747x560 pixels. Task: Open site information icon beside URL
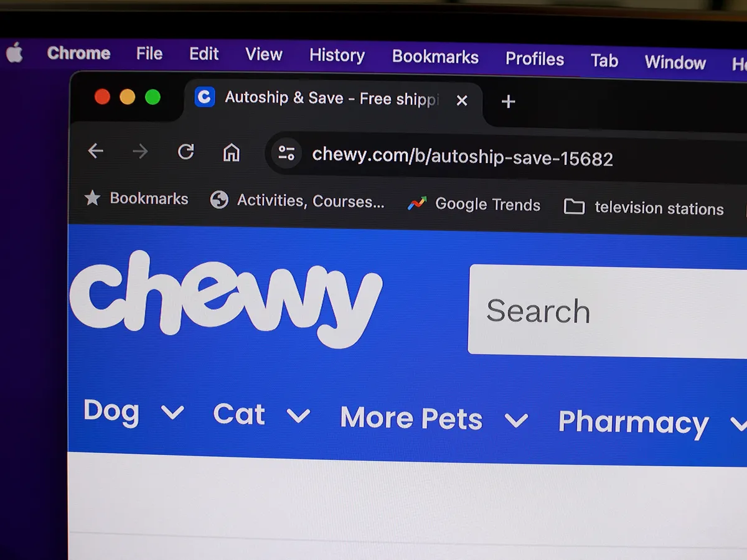pyautogui.click(x=286, y=153)
